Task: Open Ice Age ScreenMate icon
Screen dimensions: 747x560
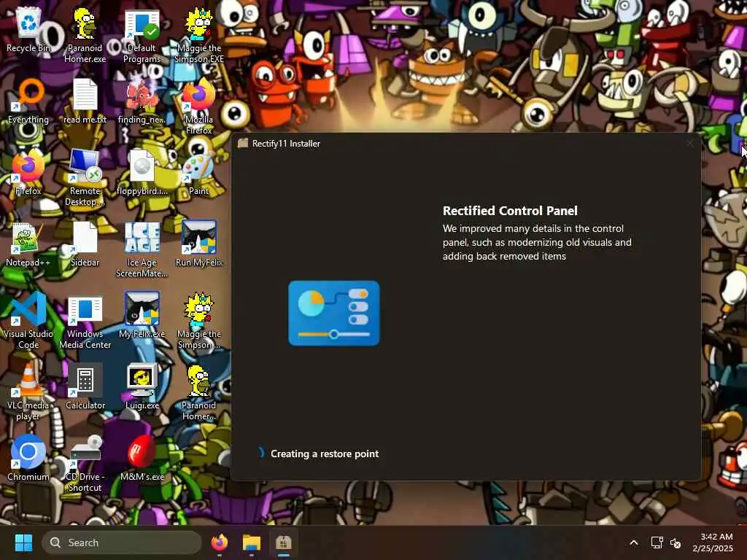Action: [x=142, y=249]
